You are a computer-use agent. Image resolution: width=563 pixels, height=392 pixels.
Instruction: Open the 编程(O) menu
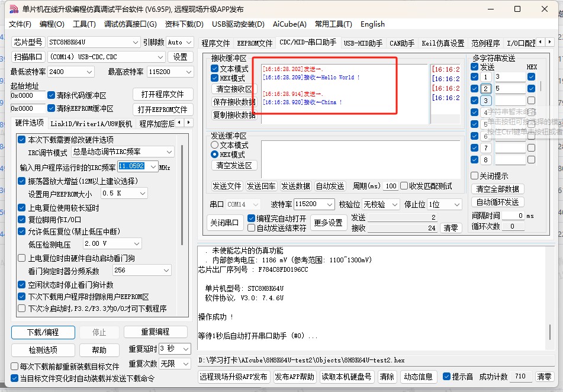tap(52, 24)
